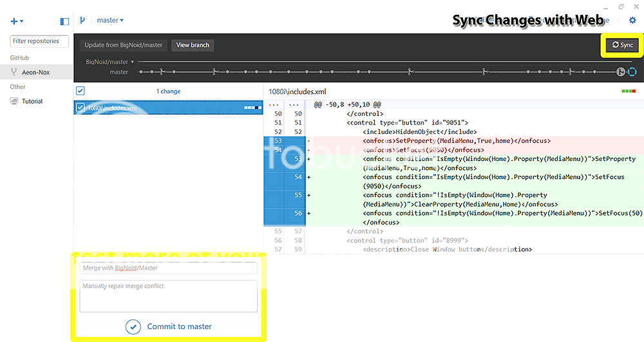Toggle the repository sidebar panel icon
Image resolution: width=644 pixels, height=342 pixels.
(64, 21)
